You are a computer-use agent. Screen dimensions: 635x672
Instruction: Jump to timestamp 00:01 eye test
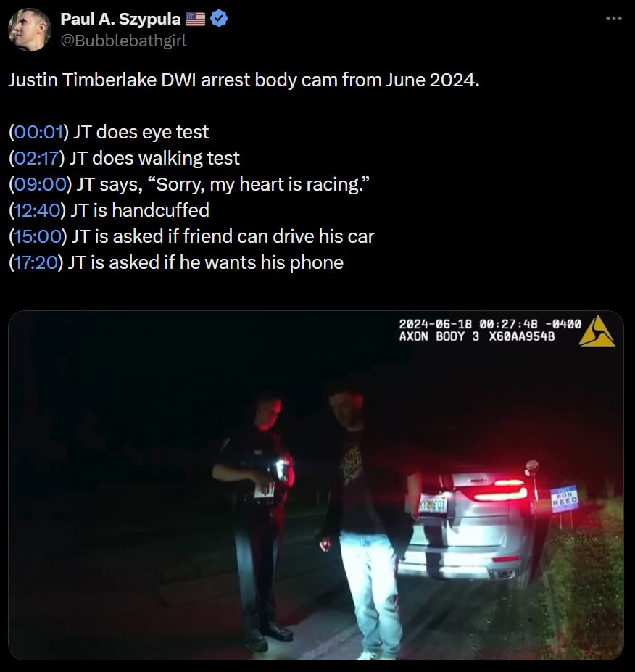pyautogui.click(x=38, y=132)
